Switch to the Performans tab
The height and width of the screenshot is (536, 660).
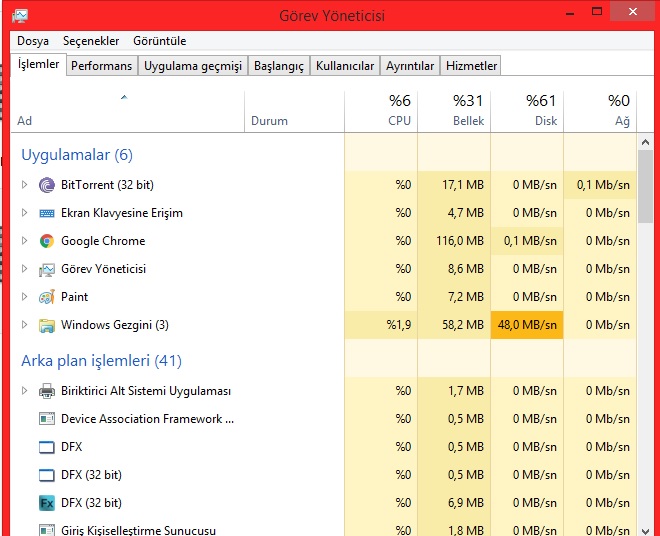point(101,66)
